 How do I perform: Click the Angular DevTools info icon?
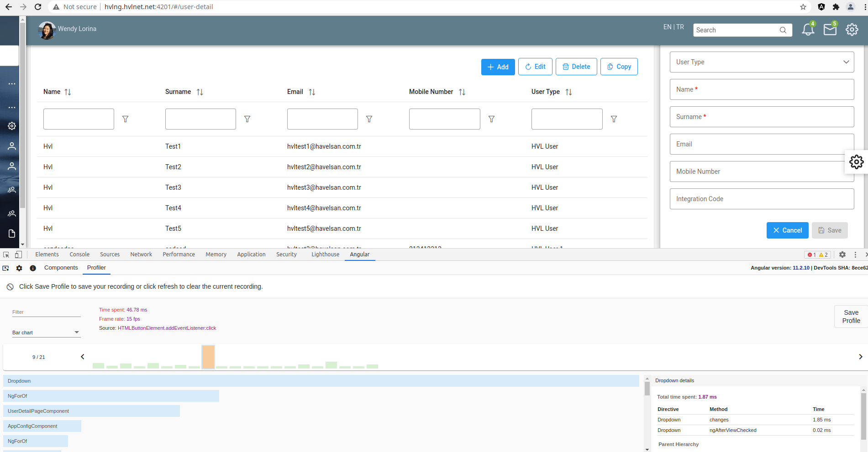pyautogui.click(x=33, y=268)
